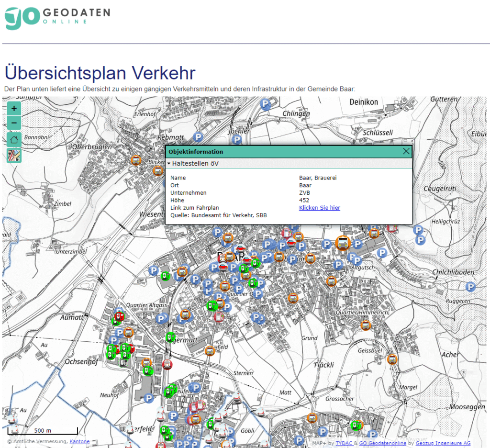Select the parking marker near Rebmatt
The width and height of the screenshot is (490, 448).
[198, 137]
